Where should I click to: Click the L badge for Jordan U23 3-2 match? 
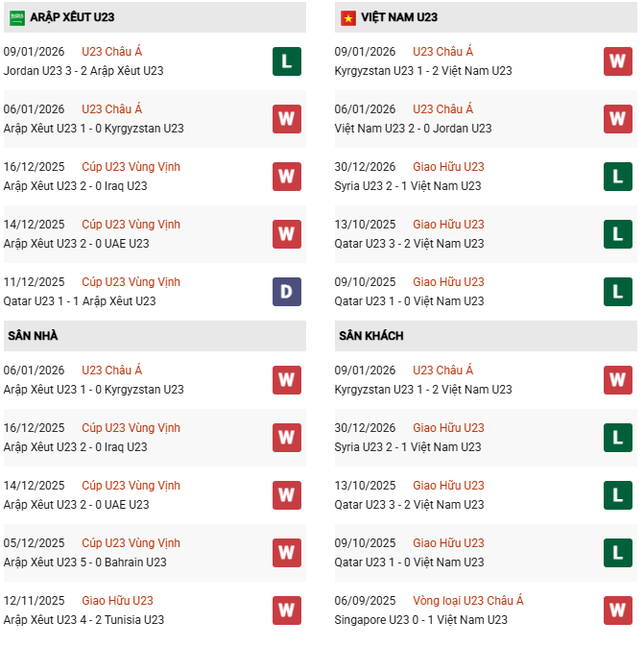coord(286,61)
